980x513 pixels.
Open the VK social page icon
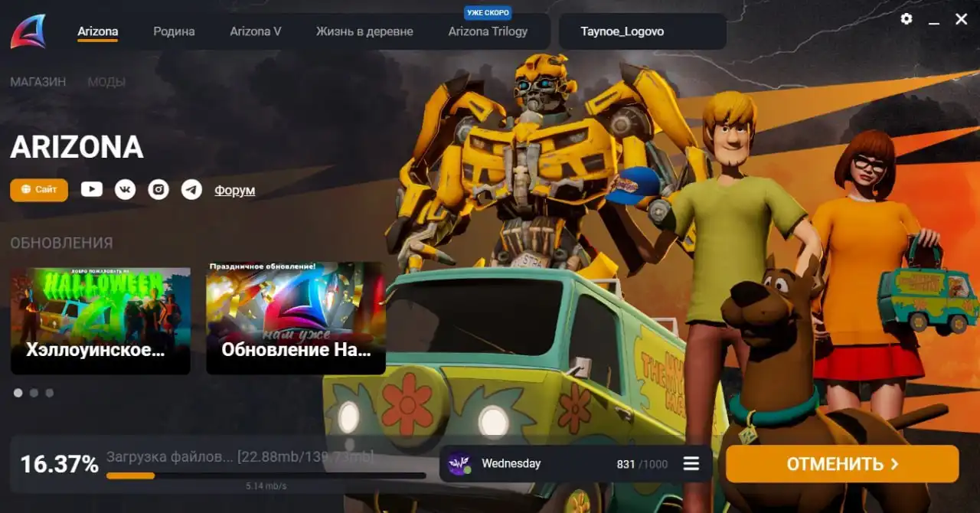coord(126,189)
